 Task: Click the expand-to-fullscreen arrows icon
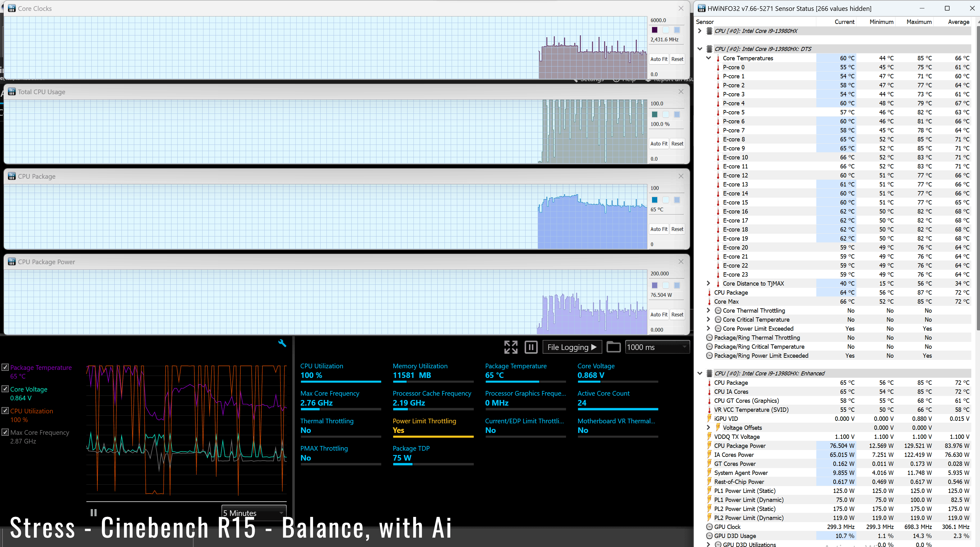(511, 347)
